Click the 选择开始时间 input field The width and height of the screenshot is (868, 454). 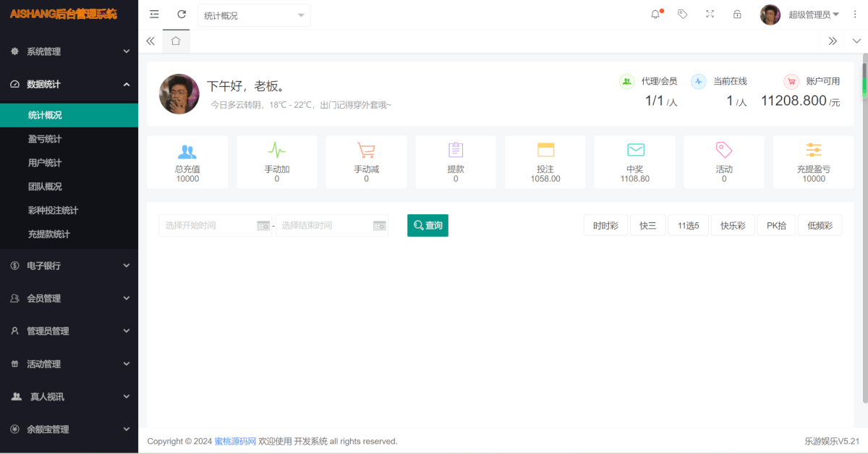(x=208, y=226)
